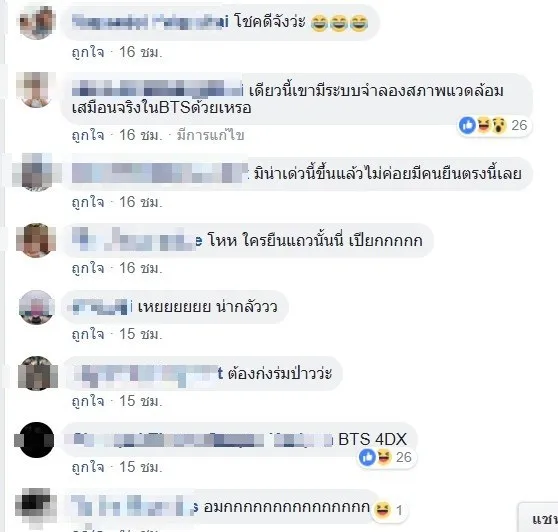Like the comment โหห ใครยืนแถวนั้นนี่ เปียกกกกก
558x532 pixels.
(x=88, y=268)
